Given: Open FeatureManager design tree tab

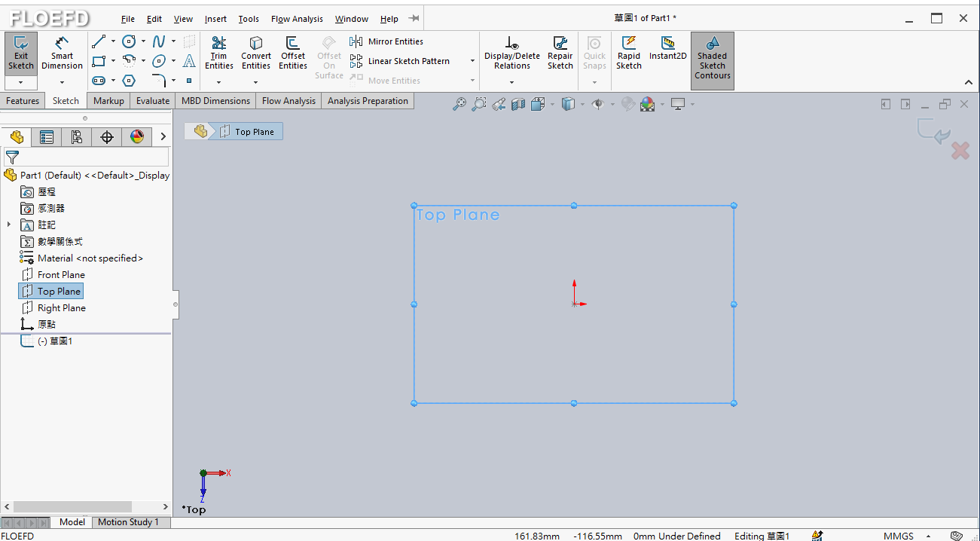Looking at the screenshot, I should 17,136.
